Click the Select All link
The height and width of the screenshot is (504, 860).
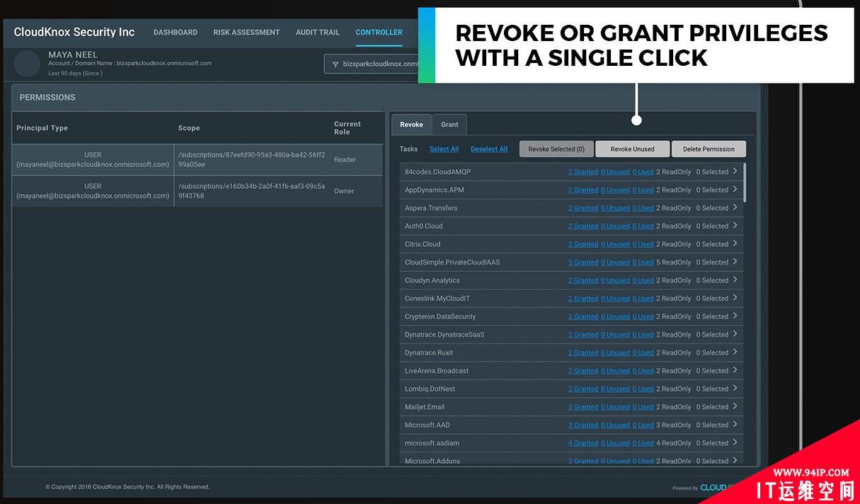[x=444, y=149]
